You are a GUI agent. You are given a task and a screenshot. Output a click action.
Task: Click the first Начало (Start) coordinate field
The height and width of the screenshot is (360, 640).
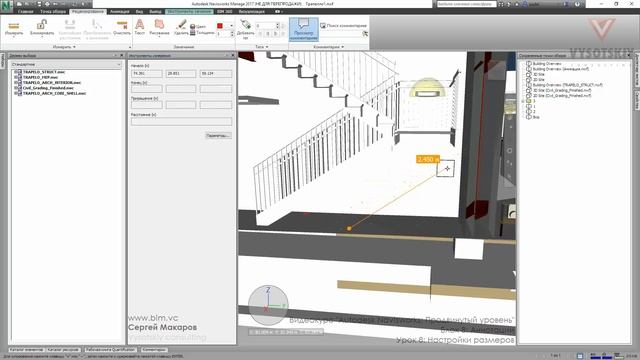(x=147, y=73)
